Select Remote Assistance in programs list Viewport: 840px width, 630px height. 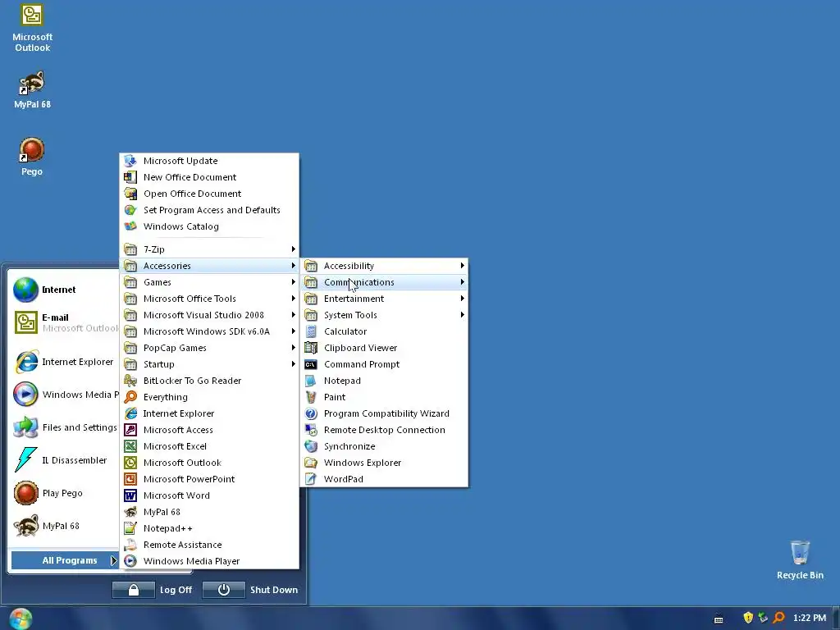pos(209,545)
